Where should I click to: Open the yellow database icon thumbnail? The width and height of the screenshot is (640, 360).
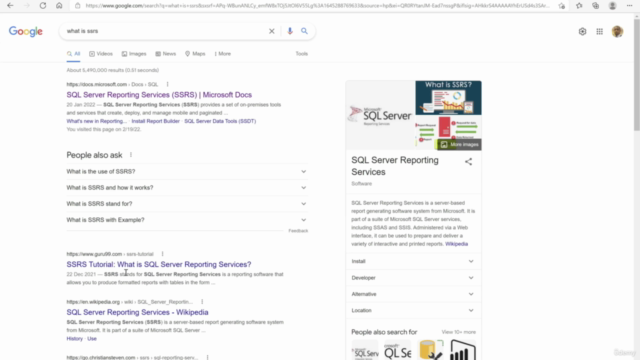tap(431, 350)
